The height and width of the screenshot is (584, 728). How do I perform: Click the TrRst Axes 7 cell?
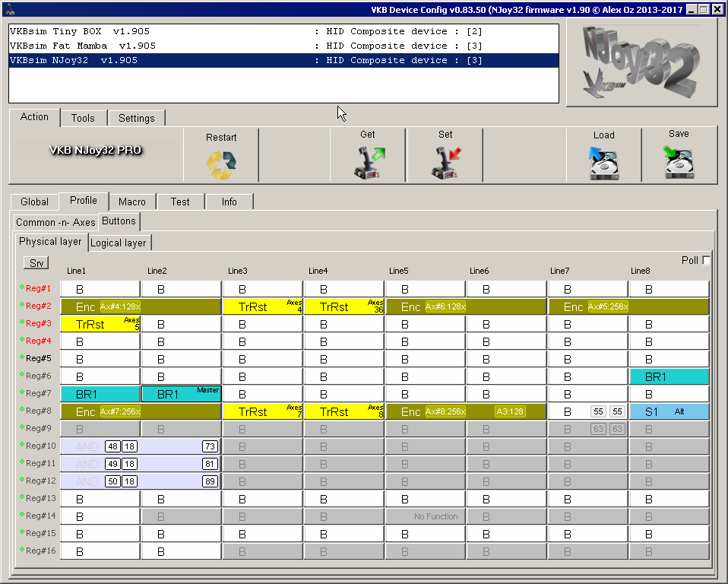pyautogui.click(x=263, y=411)
